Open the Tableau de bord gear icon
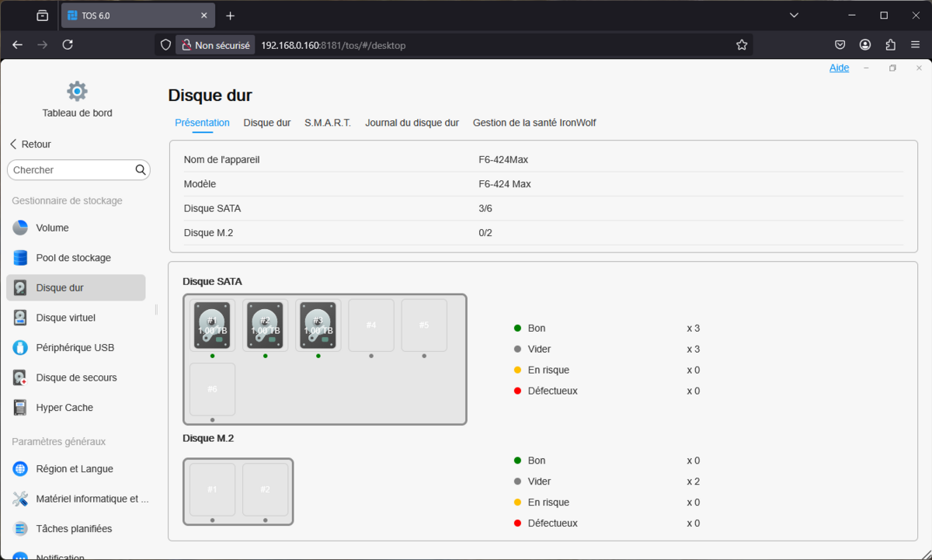The width and height of the screenshot is (932, 560). tap(77, 92)
